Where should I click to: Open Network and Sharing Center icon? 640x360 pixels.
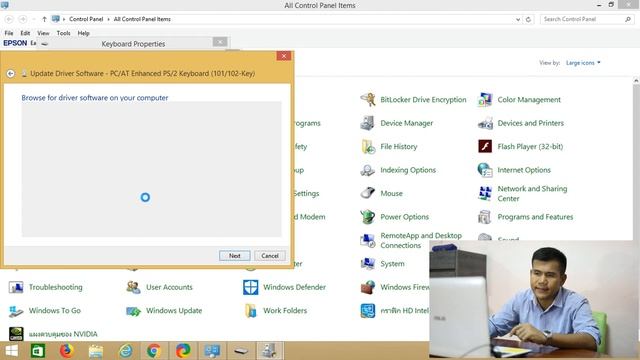(485, 193)
